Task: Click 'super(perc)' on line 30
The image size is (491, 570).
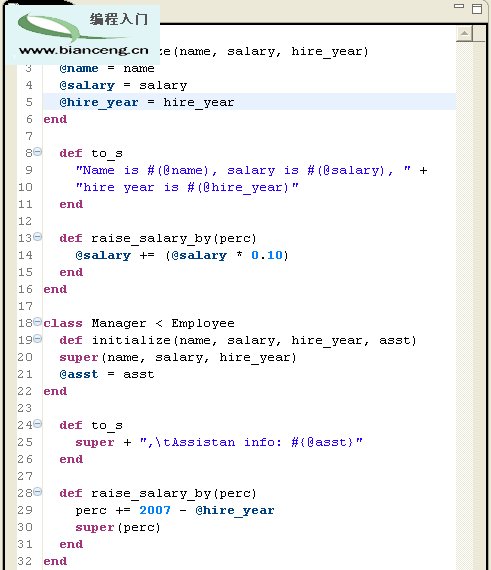Action: (x=118, y=527)
